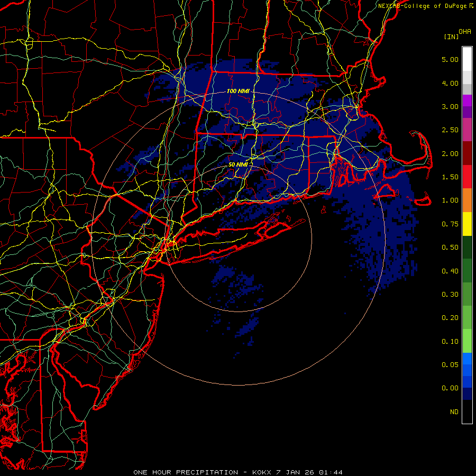Click the bright blue 0.05 legend swatch
Screen dimensions: 476x476
tap(467, 359)
